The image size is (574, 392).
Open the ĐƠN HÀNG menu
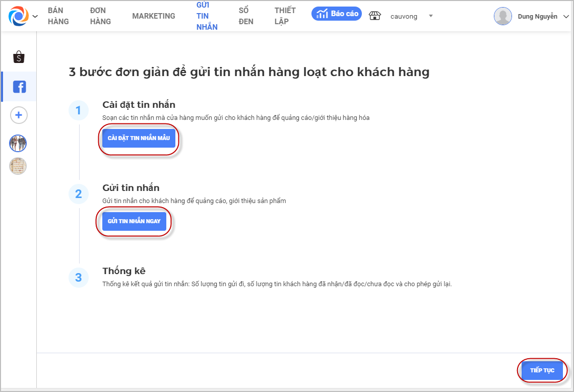pos(100,16)
